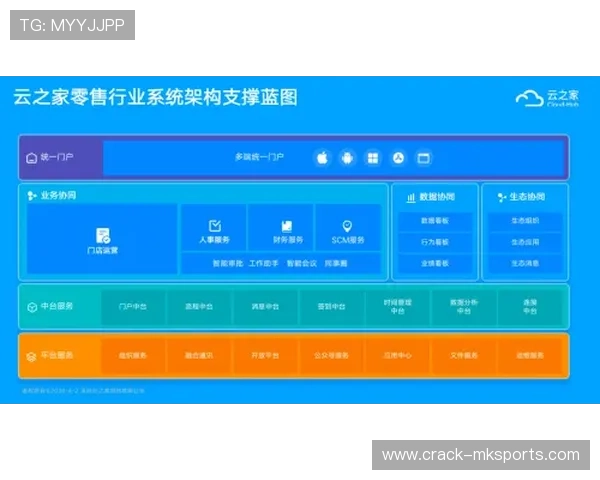The width and height of the screenshot is (600, 480).
Task: Click the 公众号服务 orange tile
Action: 331,356
